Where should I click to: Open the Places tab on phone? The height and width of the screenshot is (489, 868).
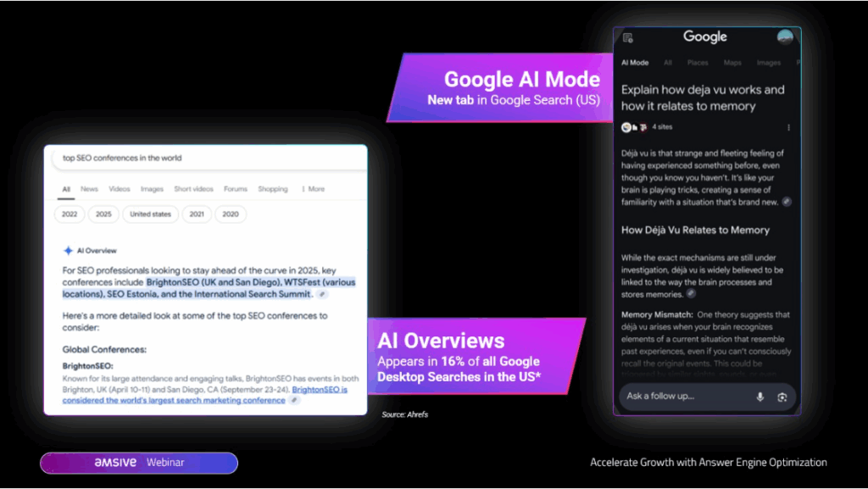point(698,63)
